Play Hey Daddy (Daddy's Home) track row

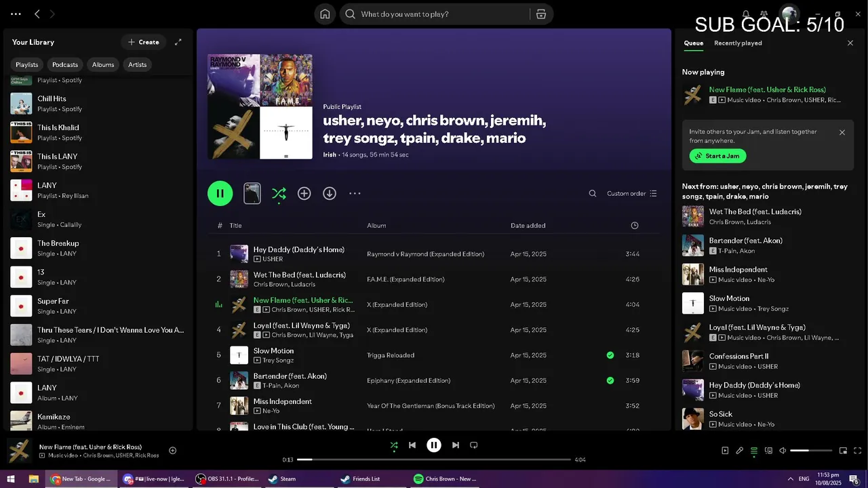click(434, 253)
